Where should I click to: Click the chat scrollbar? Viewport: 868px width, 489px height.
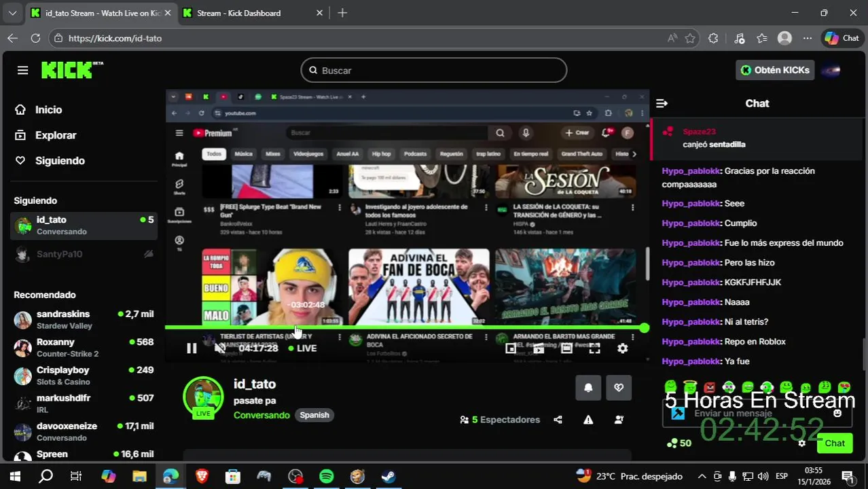[x=864, y=353]
